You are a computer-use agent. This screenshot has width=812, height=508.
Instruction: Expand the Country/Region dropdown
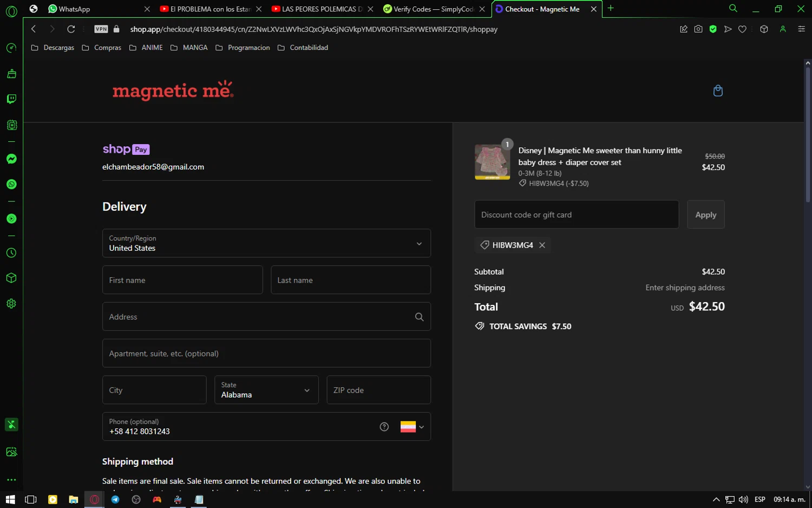[266, 243]
